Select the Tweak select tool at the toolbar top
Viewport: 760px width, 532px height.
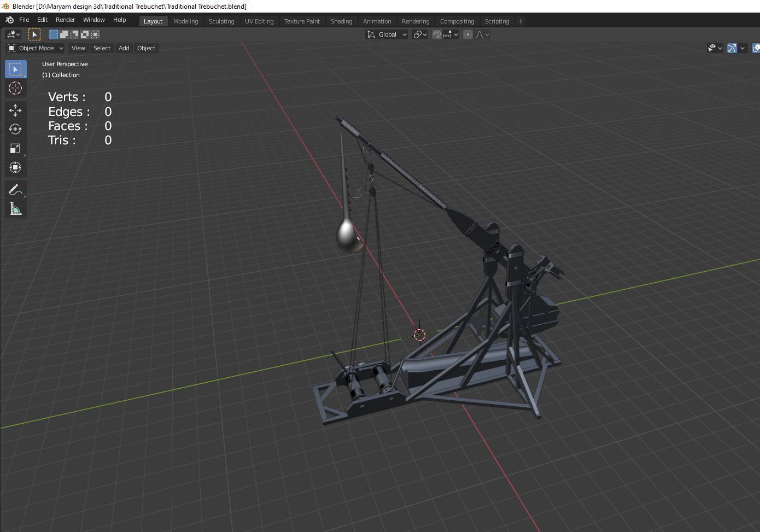tap(15, 69)
